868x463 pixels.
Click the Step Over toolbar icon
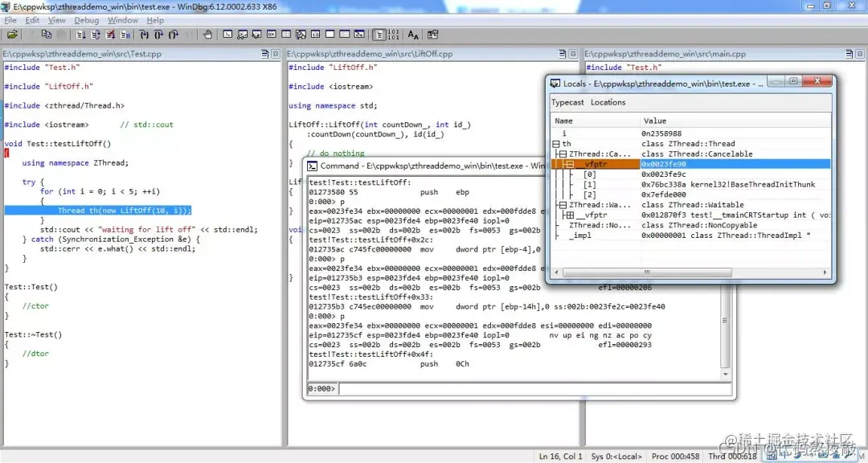(159, 35)
